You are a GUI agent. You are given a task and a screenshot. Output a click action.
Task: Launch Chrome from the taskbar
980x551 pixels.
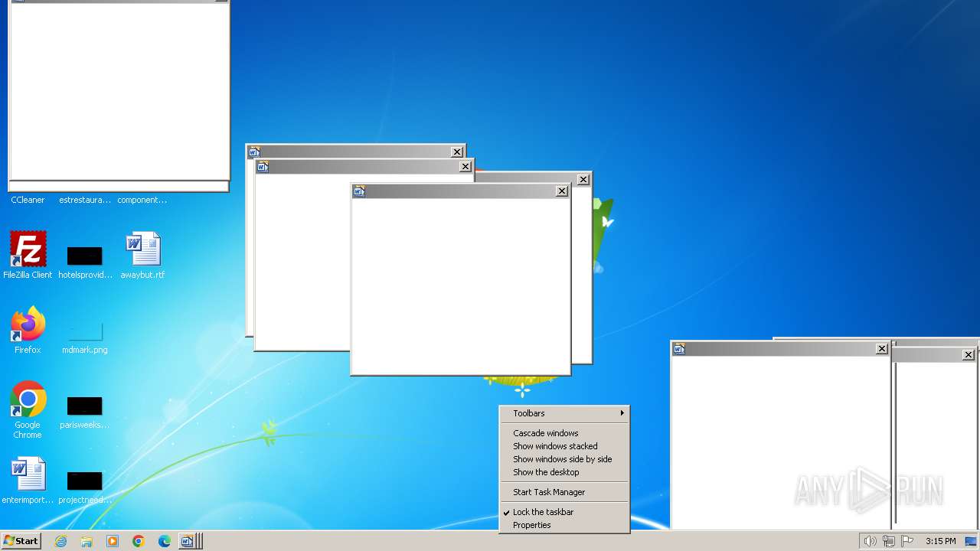[139, 541]
